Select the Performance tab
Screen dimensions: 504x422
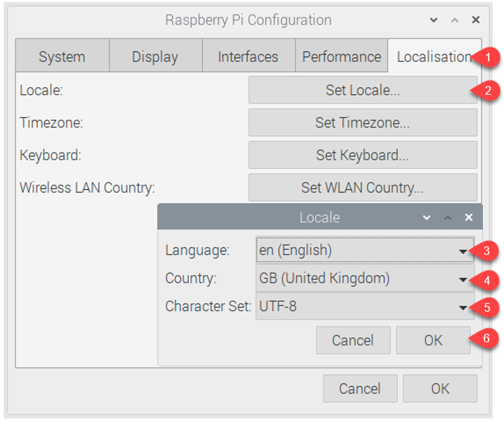point(341,56)
